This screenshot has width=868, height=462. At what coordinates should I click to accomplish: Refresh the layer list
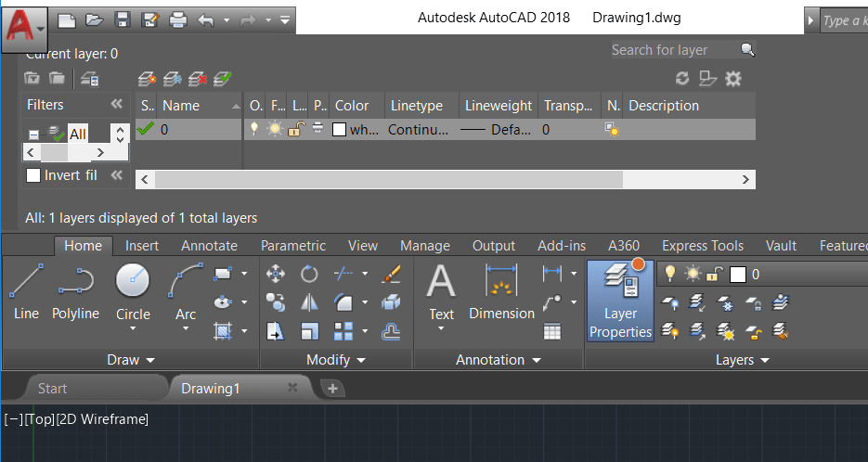coord(682,79)
